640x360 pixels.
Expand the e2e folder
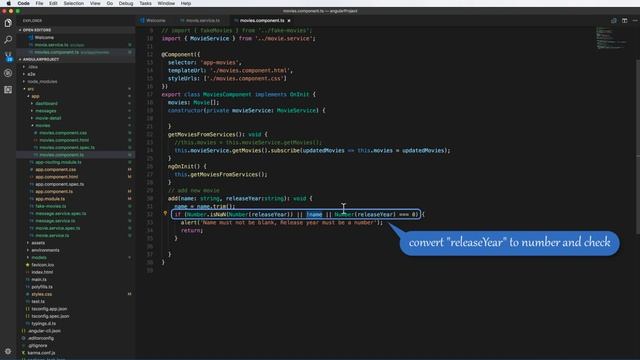[31, 74]
